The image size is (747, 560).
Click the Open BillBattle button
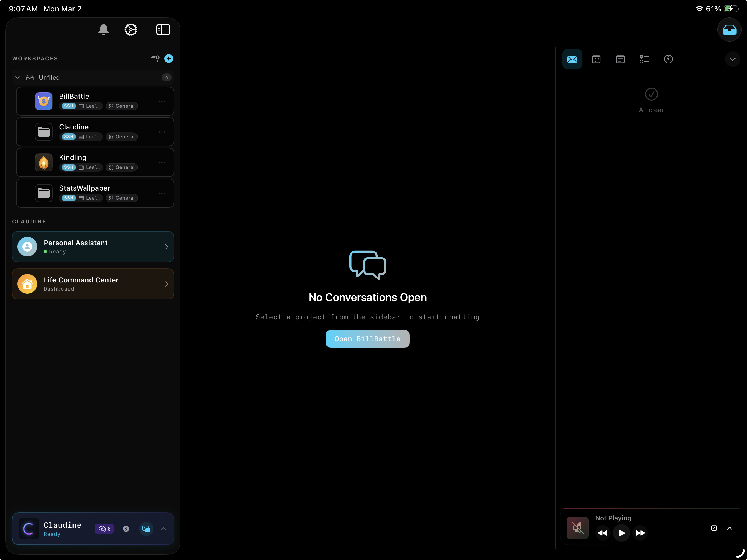pyautogui.click(x=367, y=339)
